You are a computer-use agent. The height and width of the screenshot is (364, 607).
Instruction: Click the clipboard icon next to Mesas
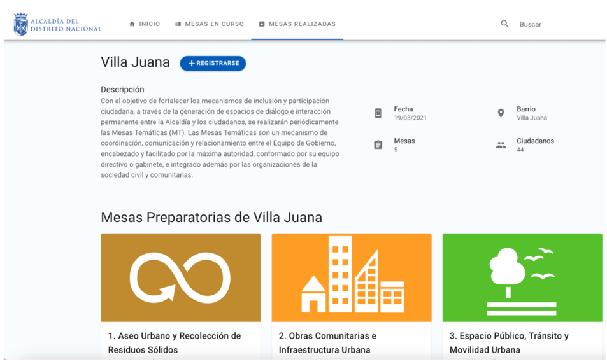(378, 144)
